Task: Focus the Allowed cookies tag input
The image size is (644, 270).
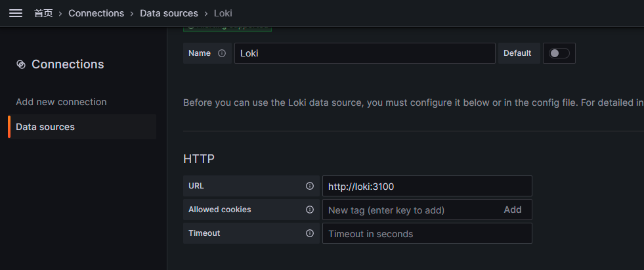Action: click(407, 210)
